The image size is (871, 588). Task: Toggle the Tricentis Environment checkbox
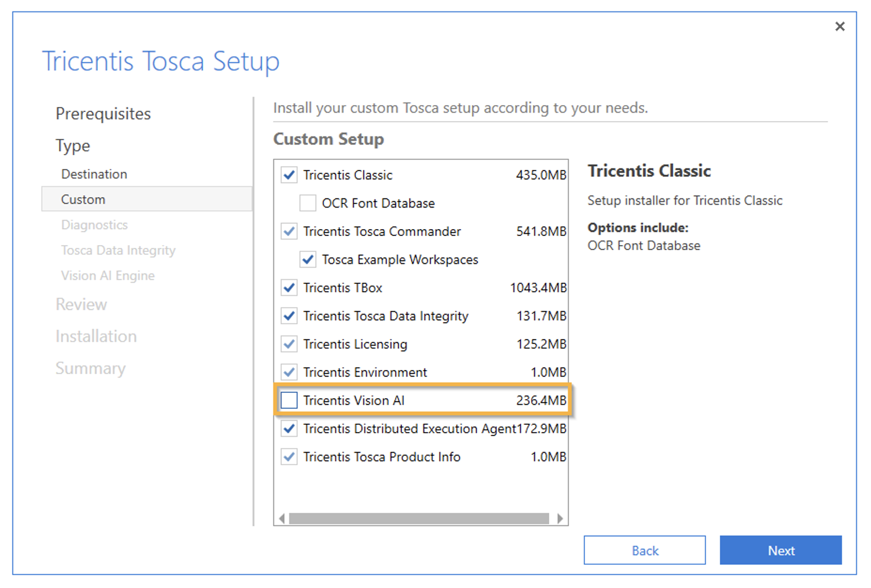coord(289,372)
